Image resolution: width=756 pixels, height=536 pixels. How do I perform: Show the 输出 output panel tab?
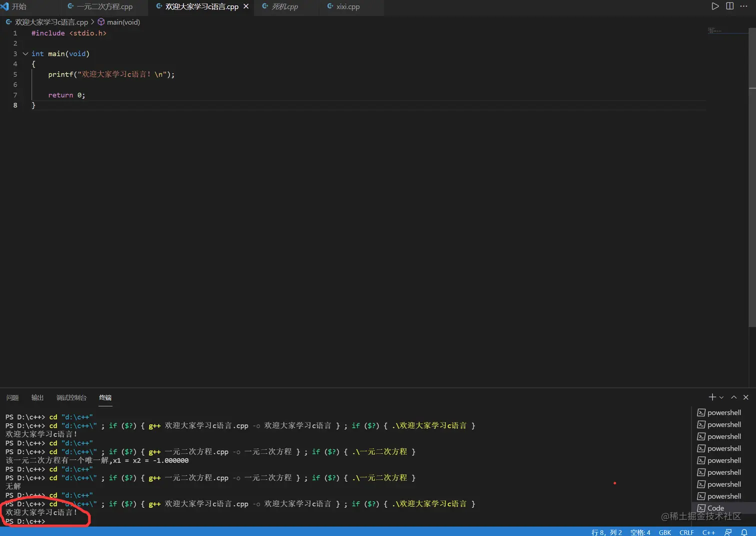coord(37,398)
